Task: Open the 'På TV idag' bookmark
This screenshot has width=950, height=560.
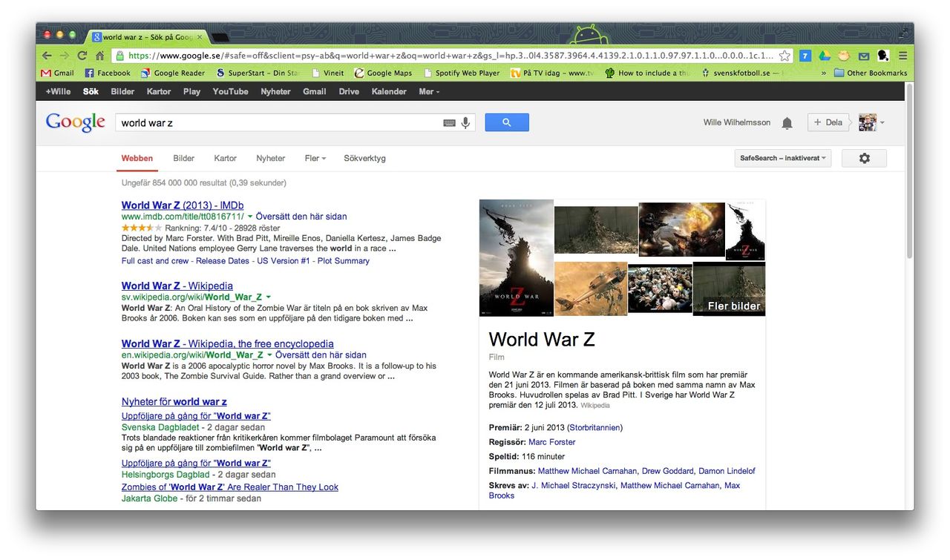Action: coord(553,73)
